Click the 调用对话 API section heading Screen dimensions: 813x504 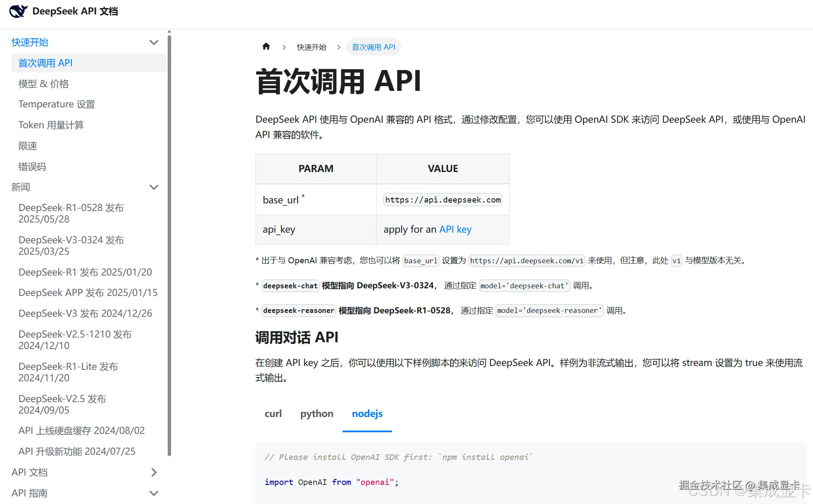pyautogui.click(x=297, y=337)
